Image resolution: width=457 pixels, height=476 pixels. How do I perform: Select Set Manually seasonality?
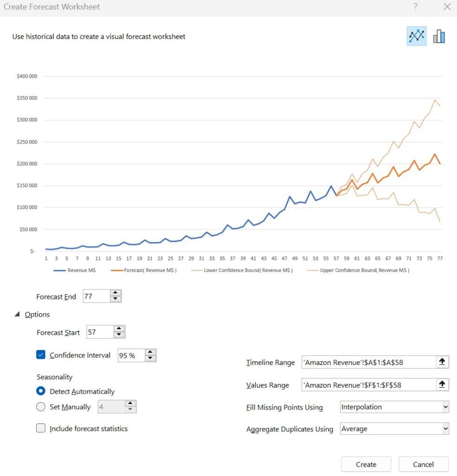[x=41, y=407]
